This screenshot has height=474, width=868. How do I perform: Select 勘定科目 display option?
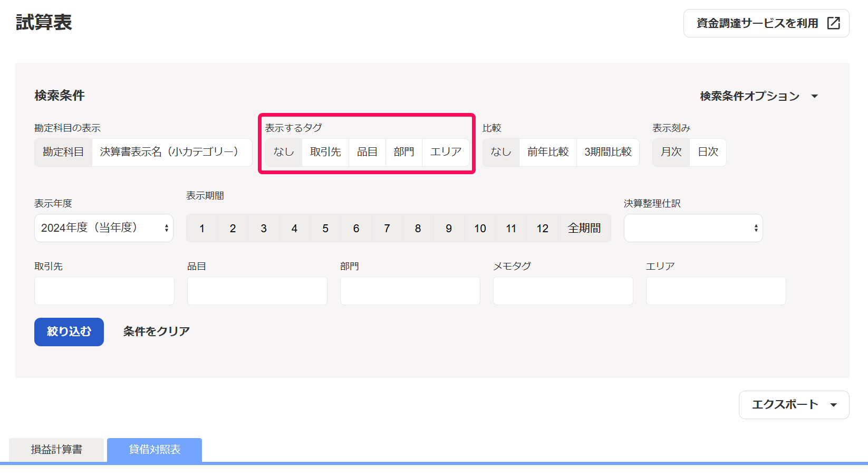coord(63,152)
